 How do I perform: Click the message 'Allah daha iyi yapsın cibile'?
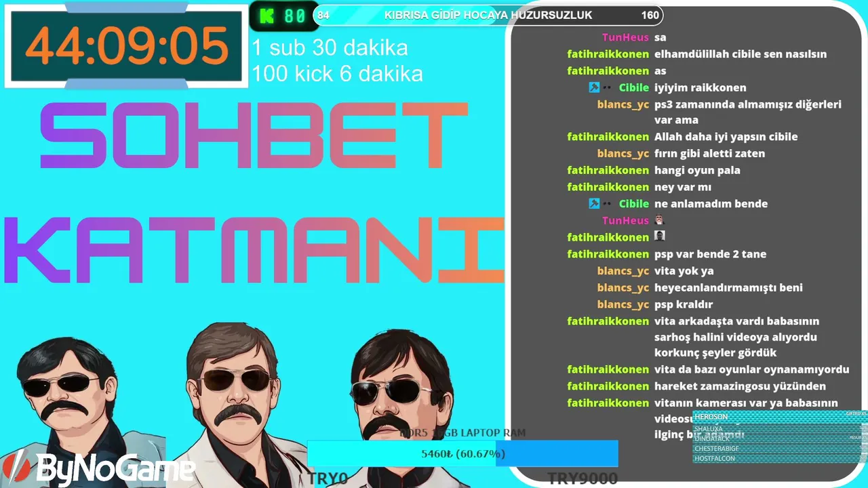(x=726, y=137)
